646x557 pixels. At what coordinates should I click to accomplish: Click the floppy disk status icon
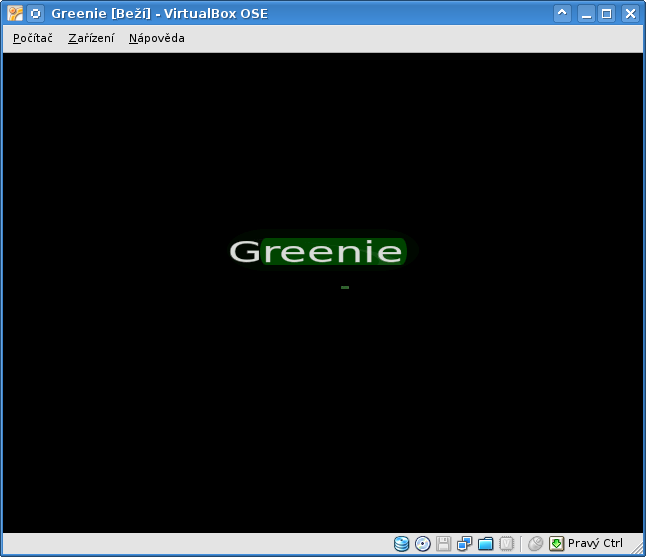[x=443, y=544]
